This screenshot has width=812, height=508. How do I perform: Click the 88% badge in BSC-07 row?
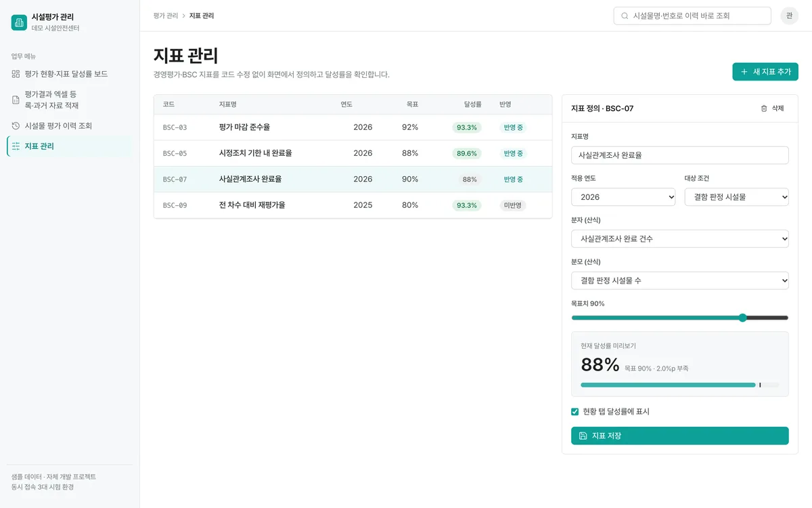pos(470,179)
